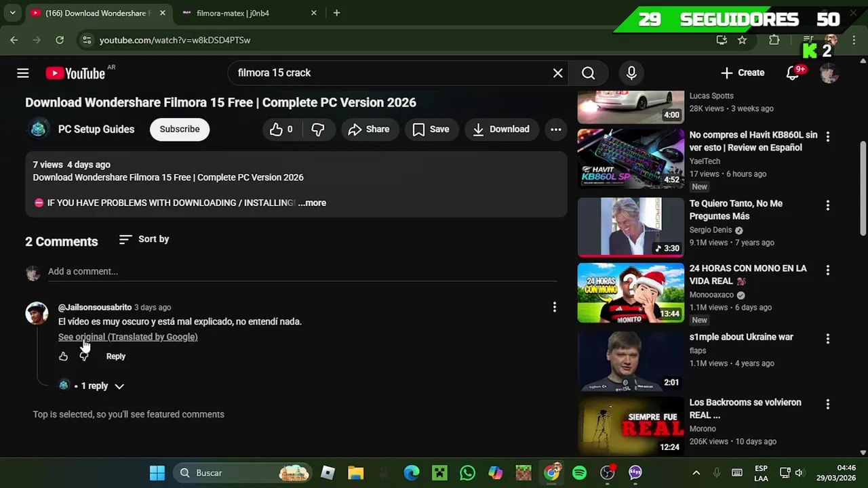Open Te Quiero Tanto video thumbnail

[x=631, y=228]
